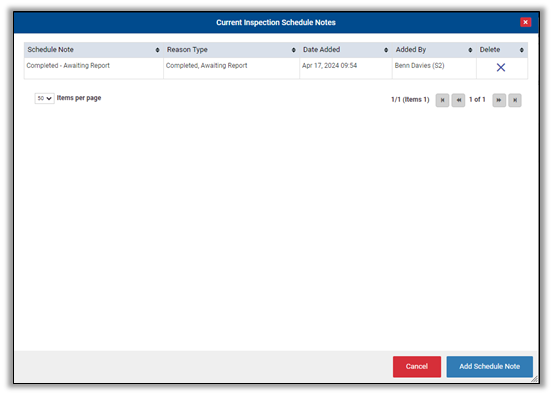Go to previous page of notes
The width and height of the screenshot is (552, 394).
click(458, 100)
